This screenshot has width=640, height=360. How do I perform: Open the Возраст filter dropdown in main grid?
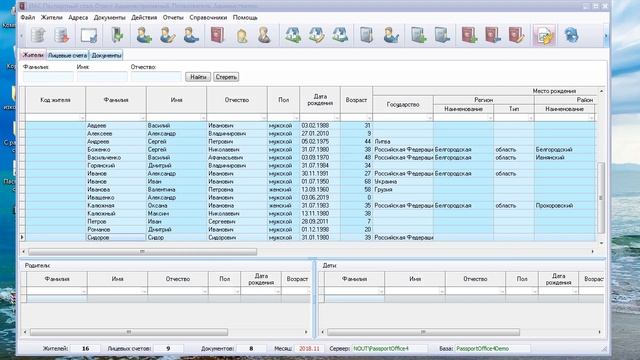coord(369,118)
